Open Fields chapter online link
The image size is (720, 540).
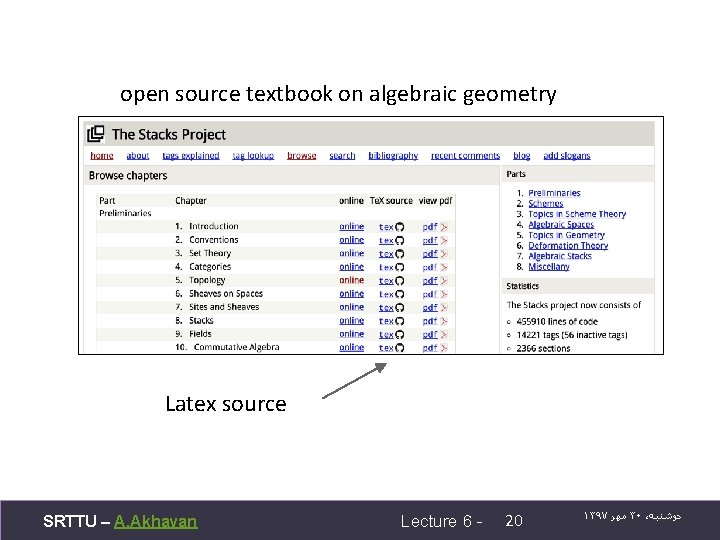(352, 334)
